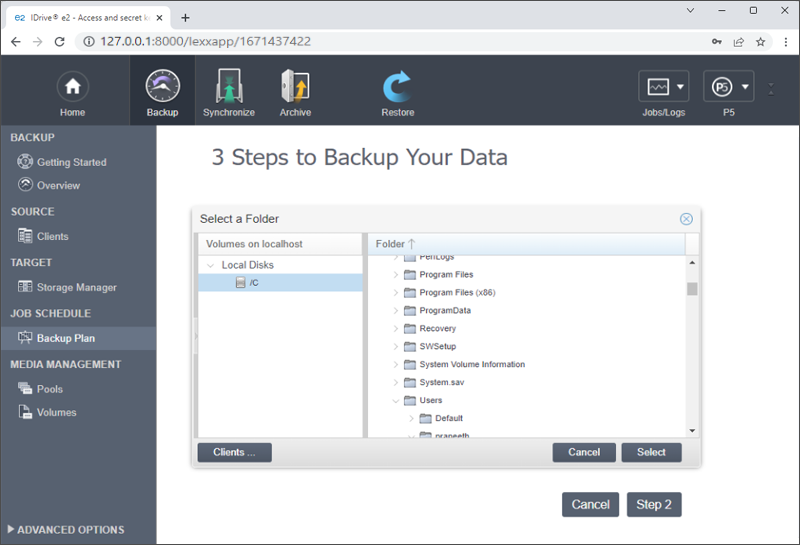Open the browser share icon
The image size is (800, 545).
point(739,42)
